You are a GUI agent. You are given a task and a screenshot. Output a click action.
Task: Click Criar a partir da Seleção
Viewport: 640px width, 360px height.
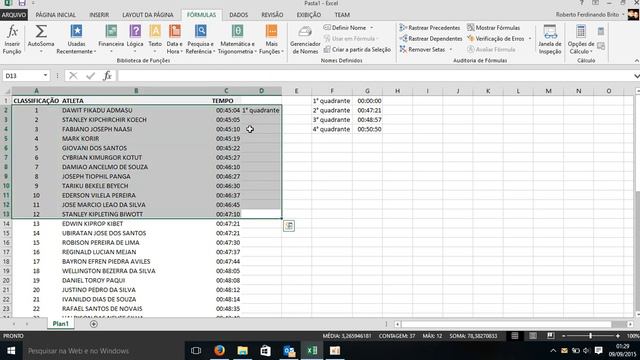click(357, 49)
